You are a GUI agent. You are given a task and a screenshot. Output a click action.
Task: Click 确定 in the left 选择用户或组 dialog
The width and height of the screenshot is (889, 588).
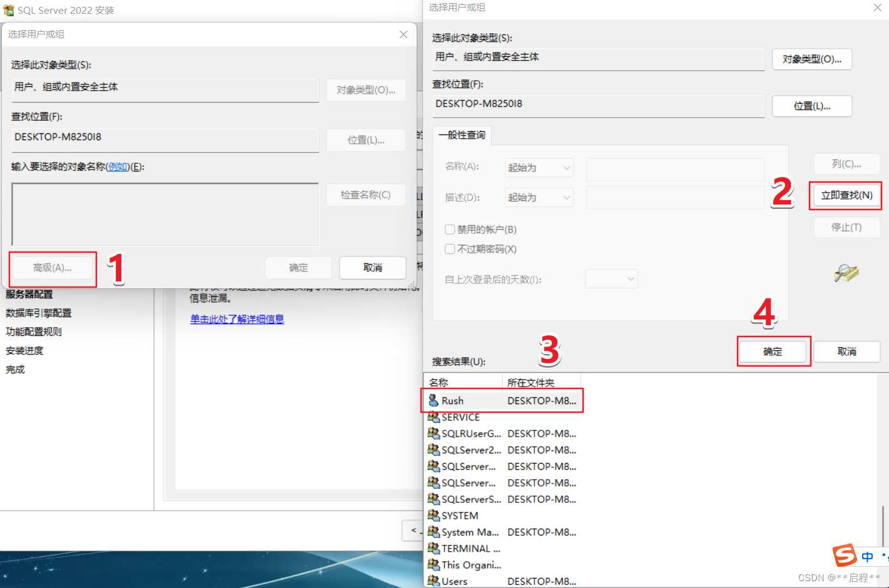[298, 268]
